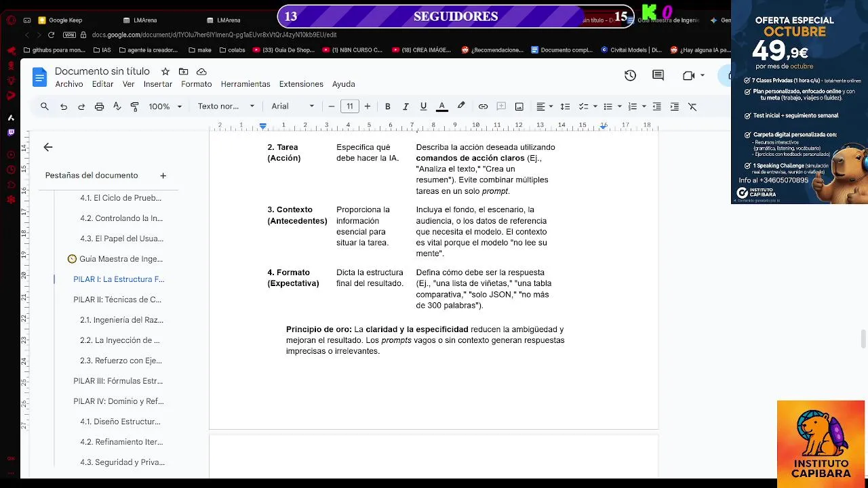View the cloud document status
Screen dimensions: 868x488
click(201, 71)
